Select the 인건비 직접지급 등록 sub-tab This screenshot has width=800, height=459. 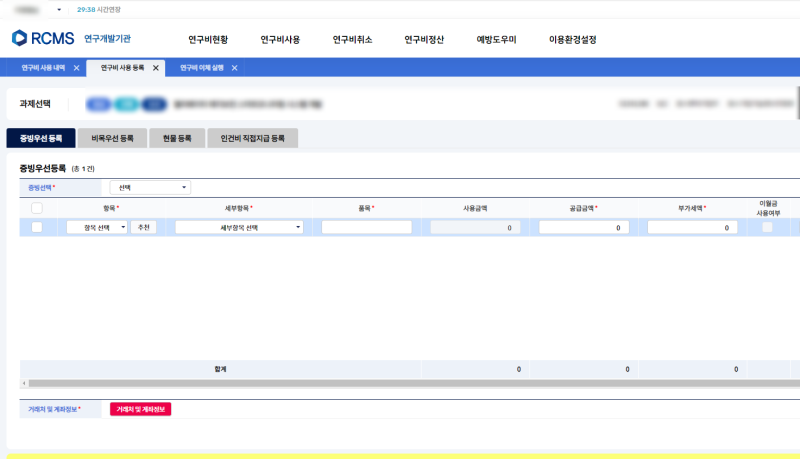click(253, 138)
